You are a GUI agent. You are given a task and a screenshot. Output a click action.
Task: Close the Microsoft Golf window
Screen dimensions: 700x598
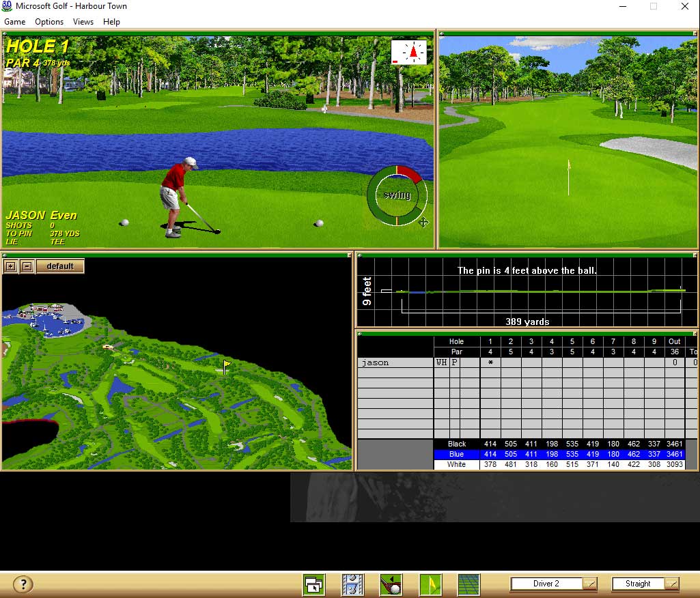684,6
